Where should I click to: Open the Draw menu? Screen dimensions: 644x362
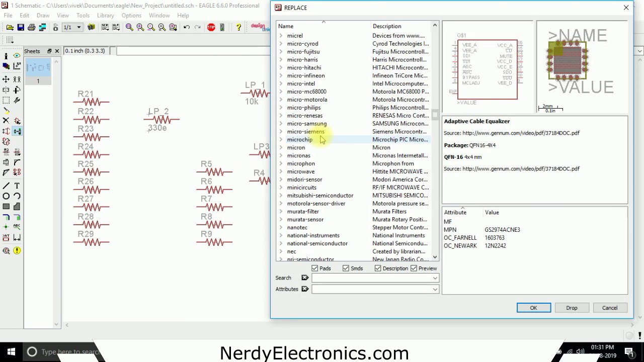coord(43,16)
